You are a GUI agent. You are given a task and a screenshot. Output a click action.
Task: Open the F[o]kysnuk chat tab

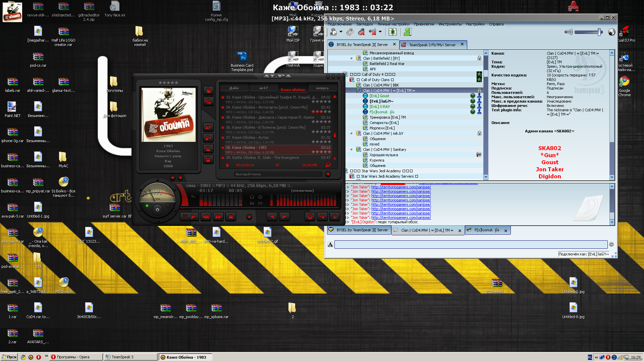(488, 230)
